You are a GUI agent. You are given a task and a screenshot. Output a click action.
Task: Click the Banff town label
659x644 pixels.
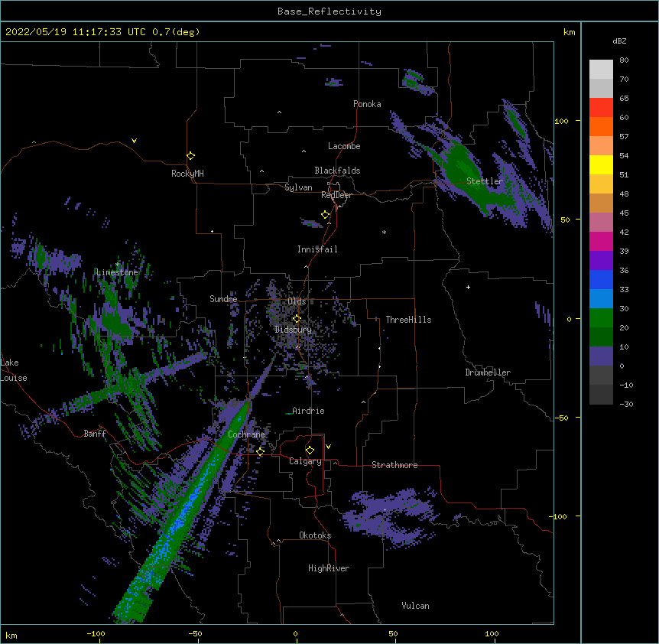coord(95,434)
